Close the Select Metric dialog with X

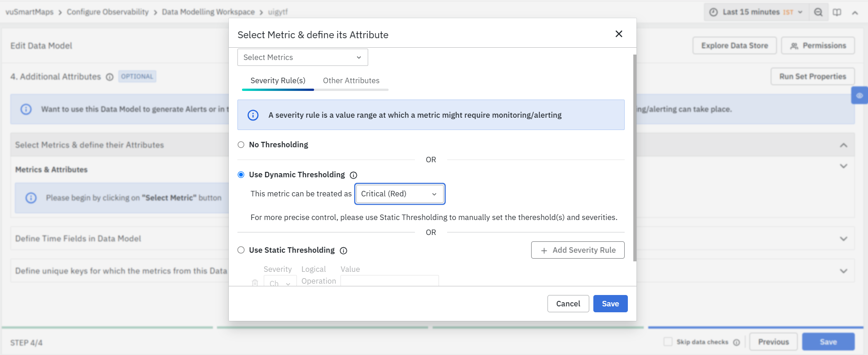coord(618,34)
